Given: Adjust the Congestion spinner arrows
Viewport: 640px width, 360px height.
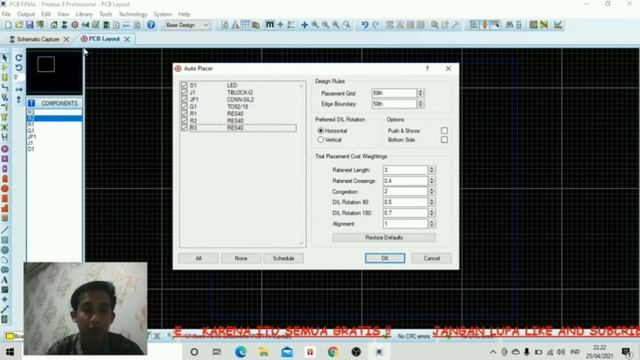Looking at the screenshot, I should point(431,191).
